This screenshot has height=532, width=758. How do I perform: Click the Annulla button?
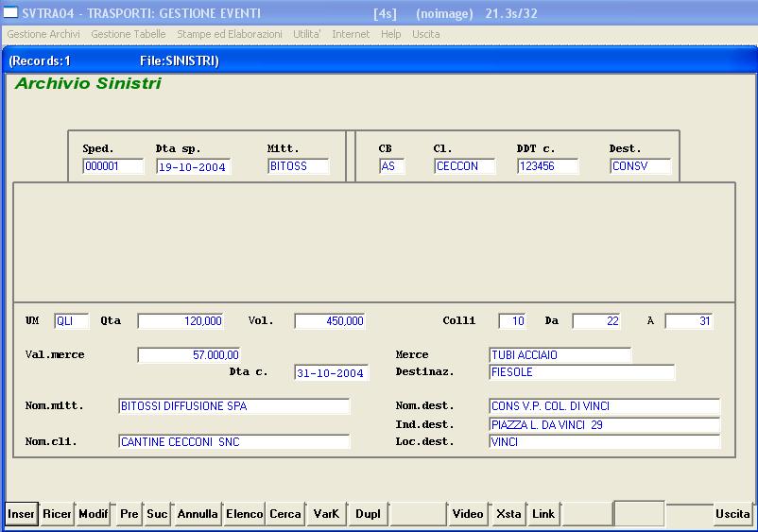tap(198, 514)
